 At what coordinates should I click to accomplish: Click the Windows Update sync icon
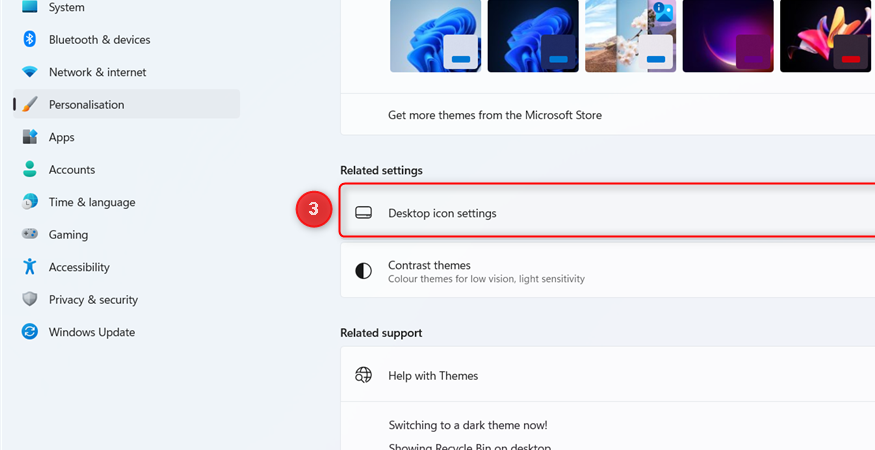point(30,332)
